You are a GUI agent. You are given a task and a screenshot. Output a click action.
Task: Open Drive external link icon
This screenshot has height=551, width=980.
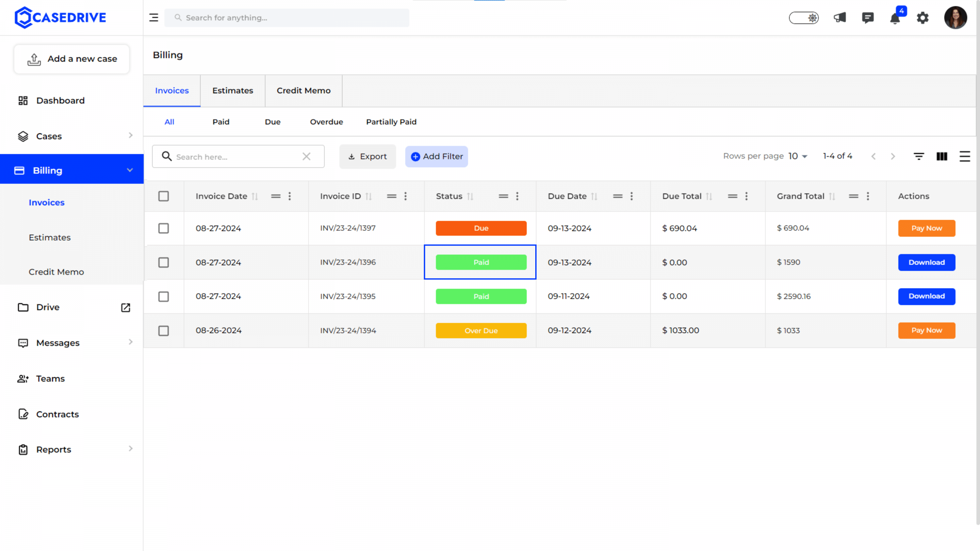[x=126, y=307]
